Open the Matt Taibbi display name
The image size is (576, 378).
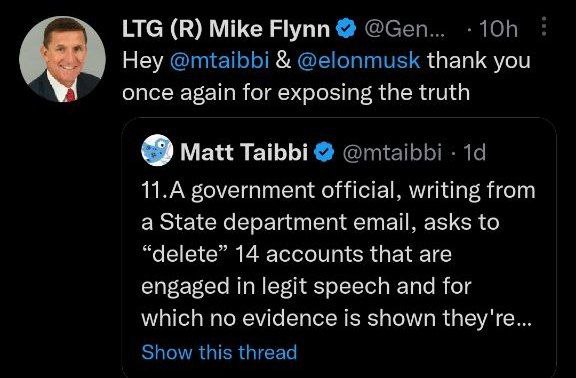tap(244, 152)
